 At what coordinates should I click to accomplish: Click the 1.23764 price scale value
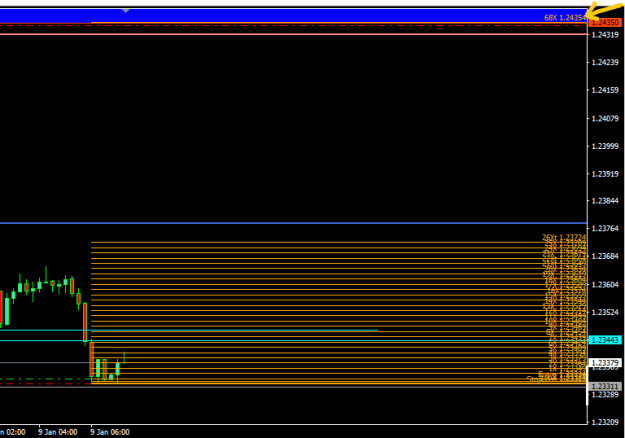(605, 228)
